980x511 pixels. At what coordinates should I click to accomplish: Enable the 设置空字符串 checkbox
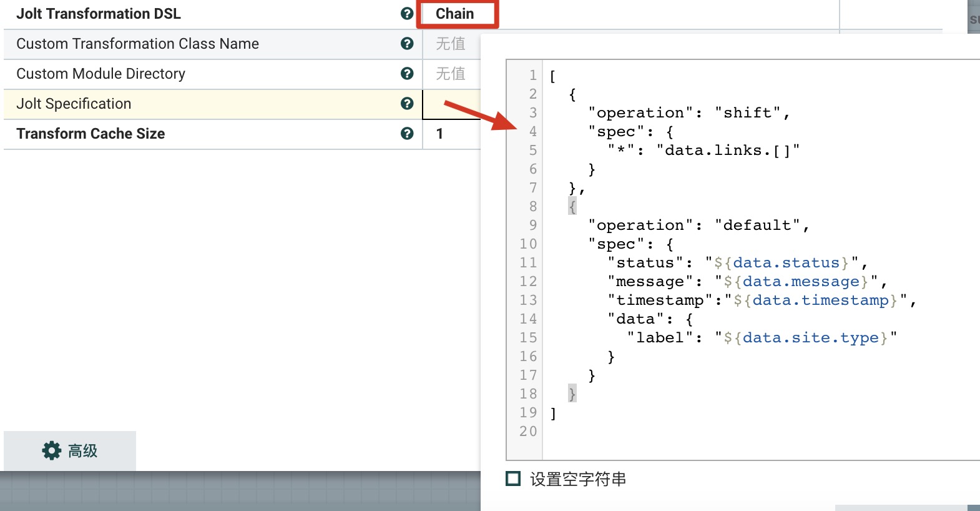tap(513, 479)
